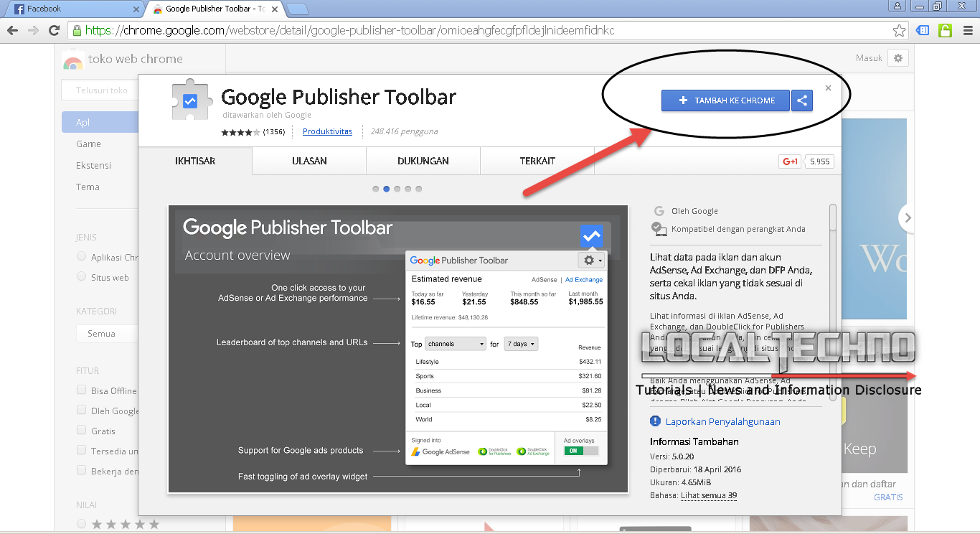Screen dimensions: 980x534
Task: Click Lihat semua 39 languages link
Action: pos(709,495)
